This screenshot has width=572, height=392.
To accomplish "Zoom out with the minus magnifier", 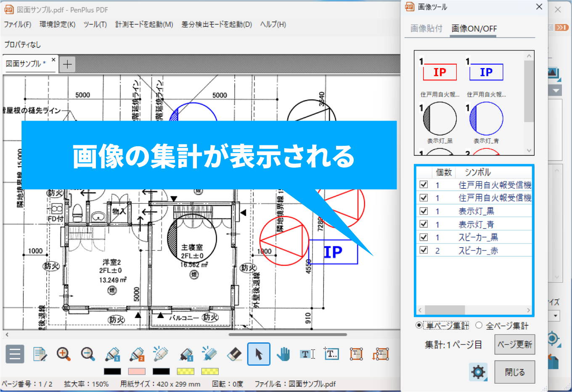I will click(88, 354).
